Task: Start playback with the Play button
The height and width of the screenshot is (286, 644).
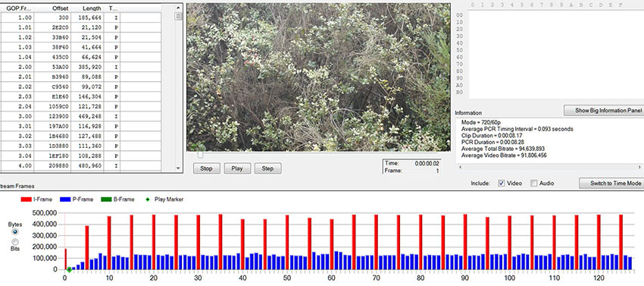Action: [237, 168]
